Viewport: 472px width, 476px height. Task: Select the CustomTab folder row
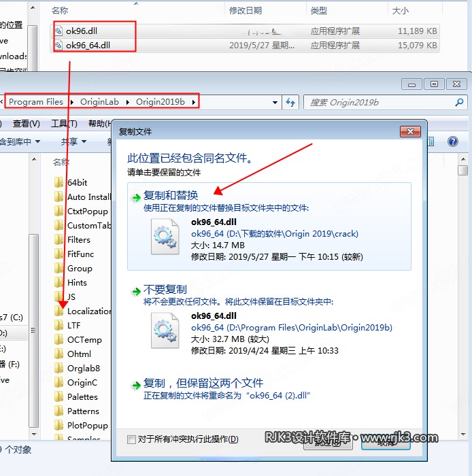[x=82, y=225]
